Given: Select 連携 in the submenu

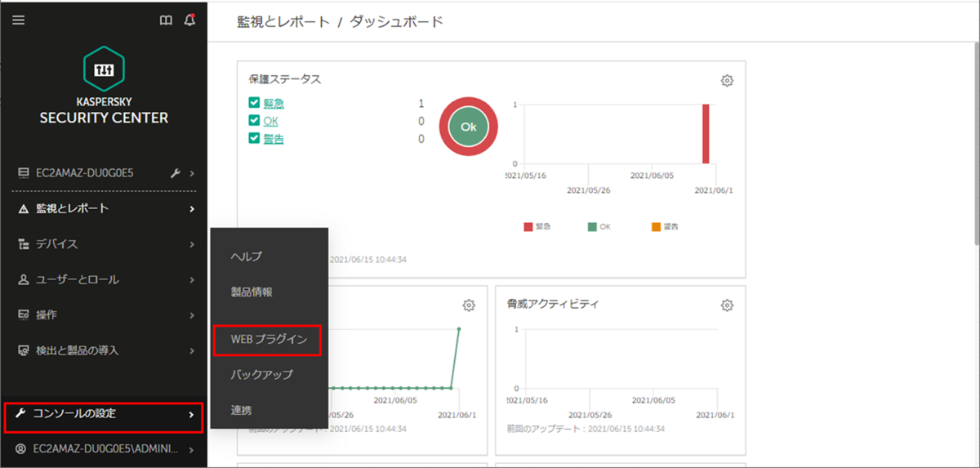Looking at the screenshot, I should 242,411.
